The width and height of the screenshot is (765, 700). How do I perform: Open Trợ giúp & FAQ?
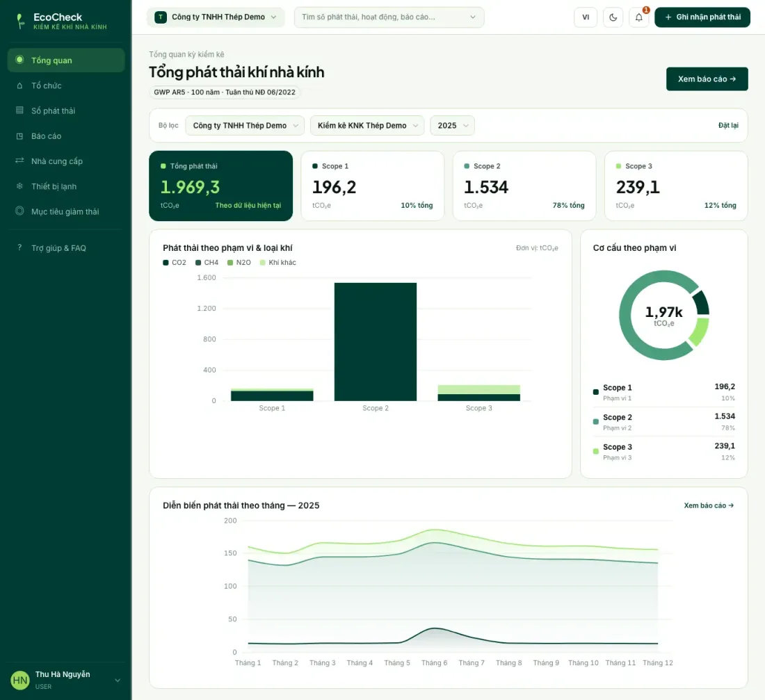[66, 247]
